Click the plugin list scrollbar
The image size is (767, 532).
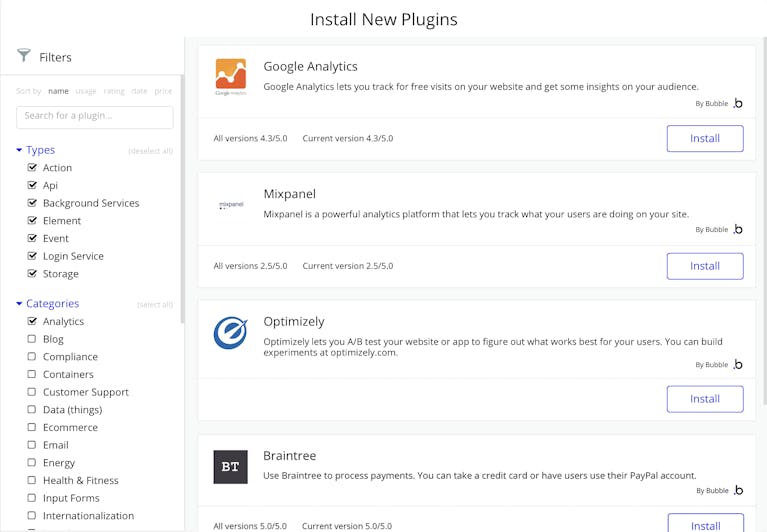coord(765,222)
